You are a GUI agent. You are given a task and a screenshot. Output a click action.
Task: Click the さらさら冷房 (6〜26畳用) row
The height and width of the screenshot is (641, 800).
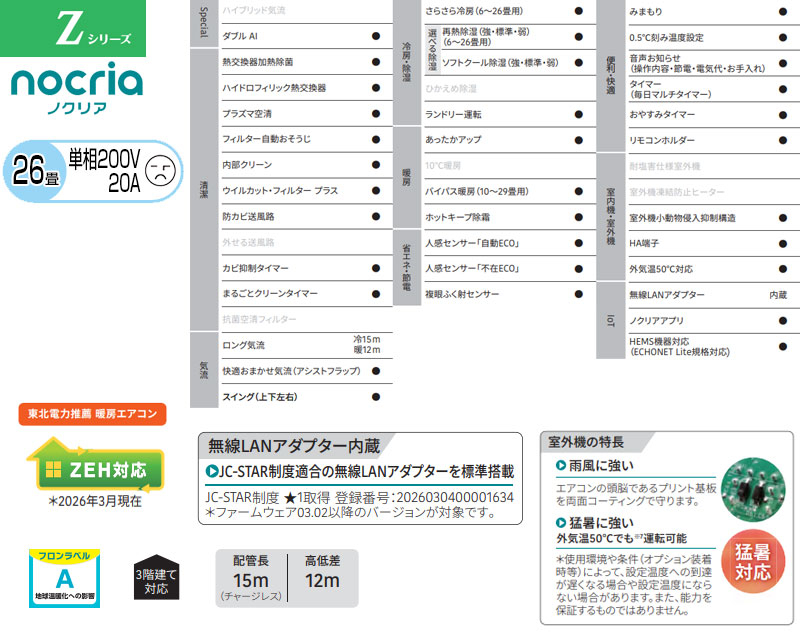510,11
